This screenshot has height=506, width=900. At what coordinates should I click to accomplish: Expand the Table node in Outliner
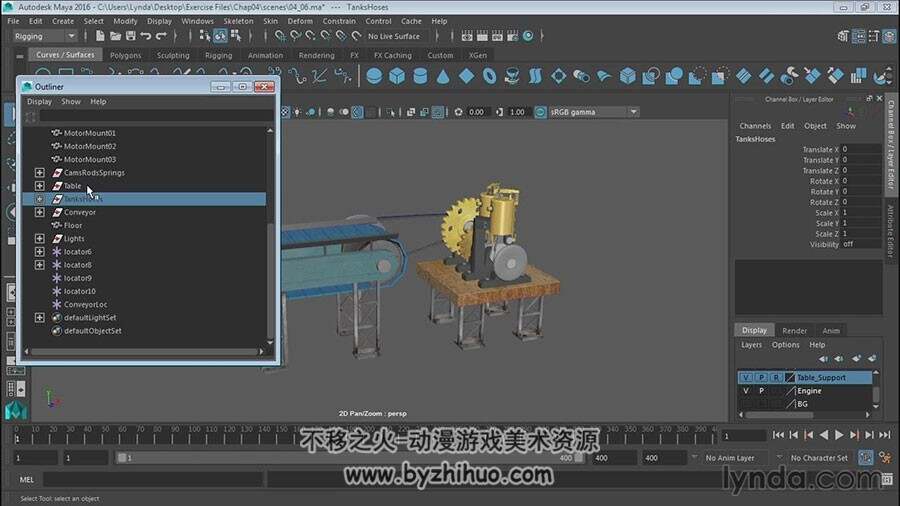[x=40, y=186]
